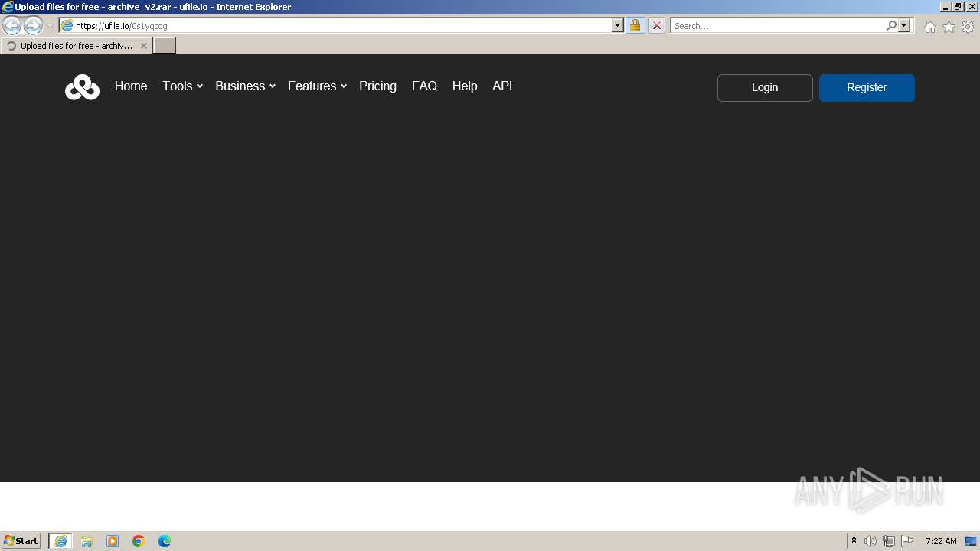Open the Action Center flag icon
Screen dimensions: 980x551
(x=907, y=541)
